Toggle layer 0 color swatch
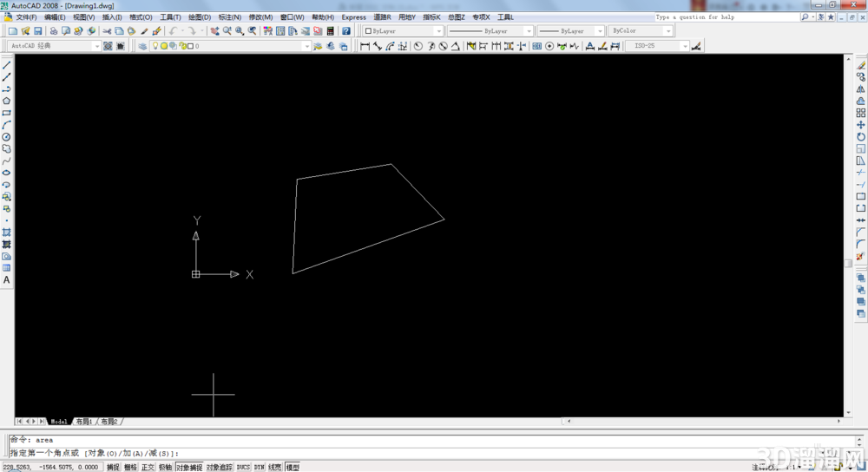Viewport: 868px width, 472px height. pyautogui.click(x=190, y=46)
